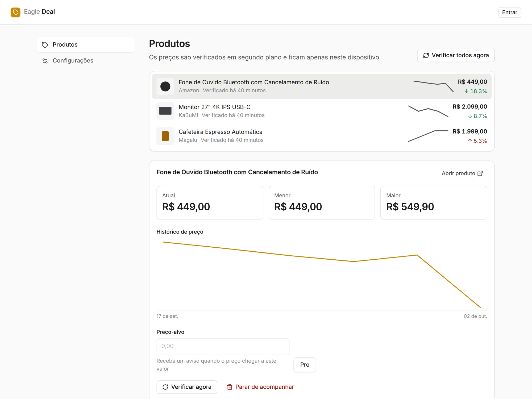Viewport: 532px width, 399px height.
Task: Open the Configurações sidebar item
Action: (86, 61)
